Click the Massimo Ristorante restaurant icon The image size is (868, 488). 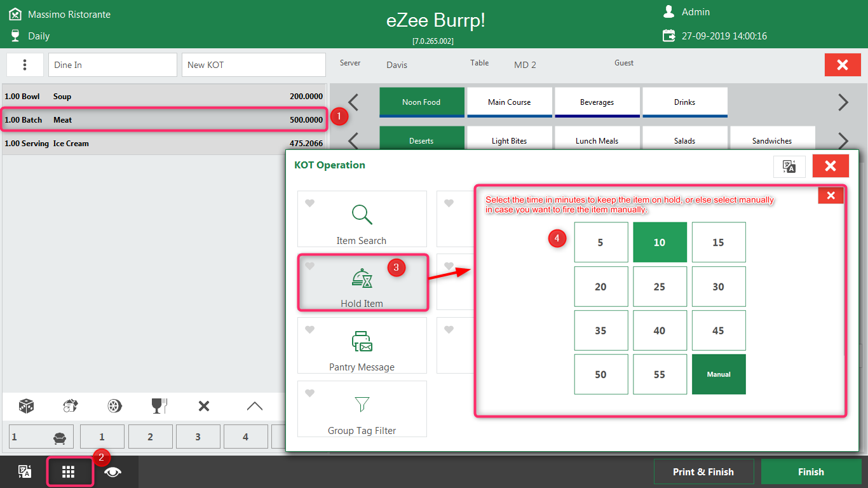(15, 14)
